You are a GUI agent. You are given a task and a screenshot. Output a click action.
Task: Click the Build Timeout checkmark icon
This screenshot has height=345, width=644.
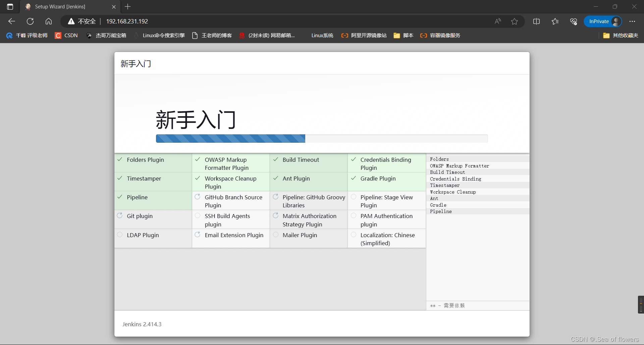[x=275, y=159]
